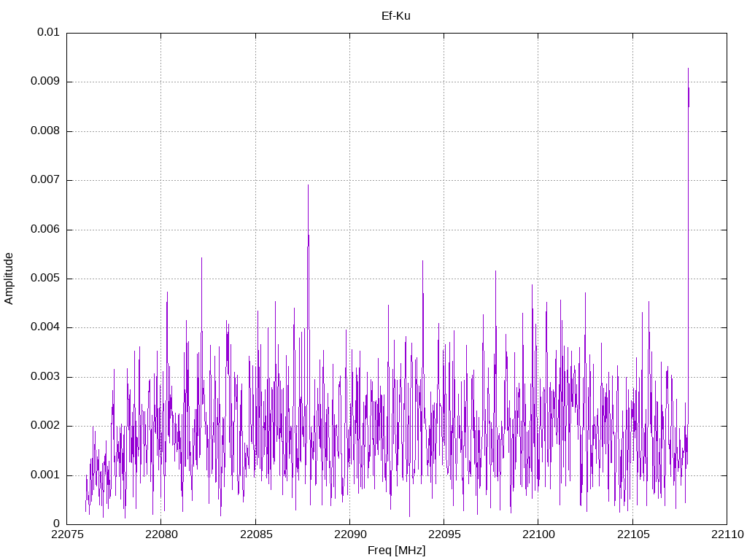Image resolution: width=747 pixels, height=560 pixels.
Task: Click the Freq [MHz] x-axis label
Action: point(396,551)
